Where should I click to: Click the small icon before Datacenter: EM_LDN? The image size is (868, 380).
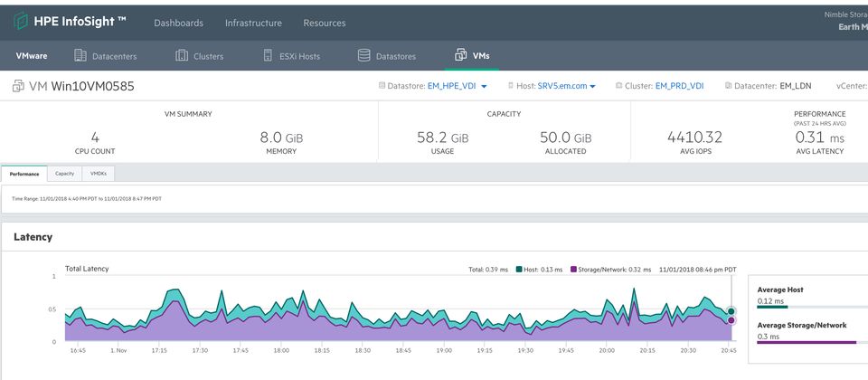click(x=728, y=86)
